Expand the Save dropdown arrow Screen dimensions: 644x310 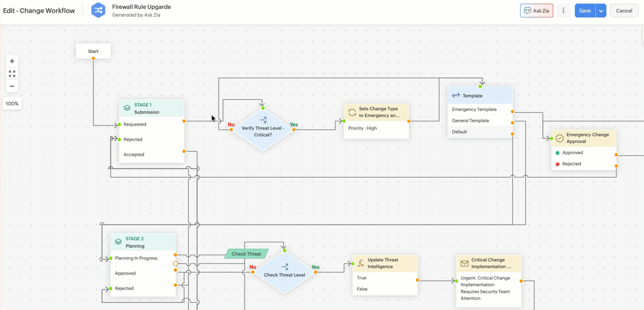pyautogui.click(x=601, y=11)
